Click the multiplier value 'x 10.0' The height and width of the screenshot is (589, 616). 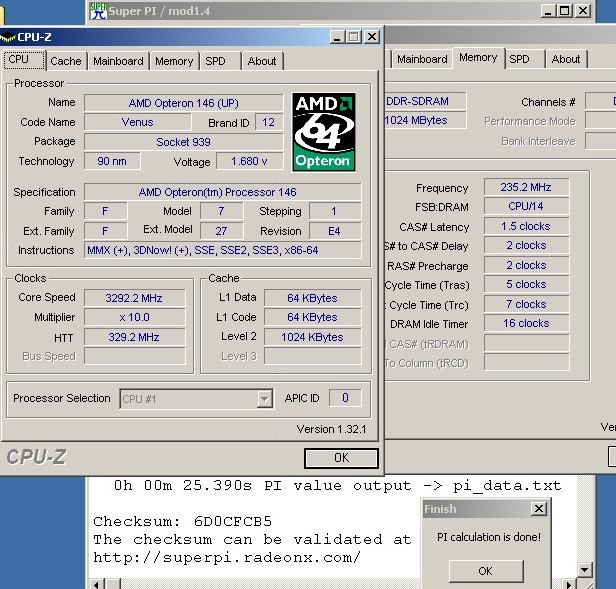tap(134, 317)
